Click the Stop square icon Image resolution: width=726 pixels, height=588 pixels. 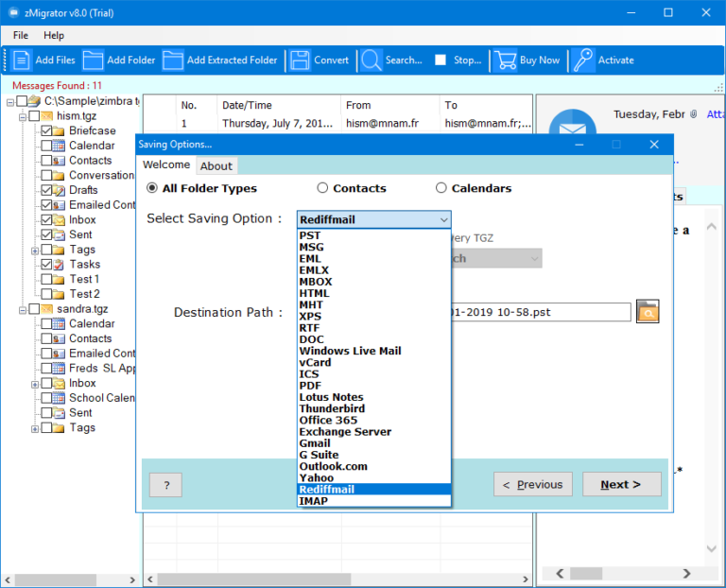pos(441,60)
